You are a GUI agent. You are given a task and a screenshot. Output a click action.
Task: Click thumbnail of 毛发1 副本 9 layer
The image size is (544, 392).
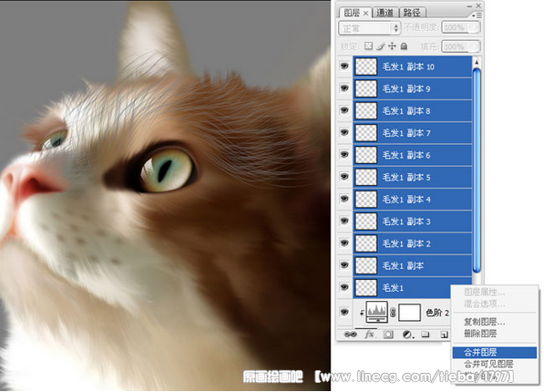(366, 89)
